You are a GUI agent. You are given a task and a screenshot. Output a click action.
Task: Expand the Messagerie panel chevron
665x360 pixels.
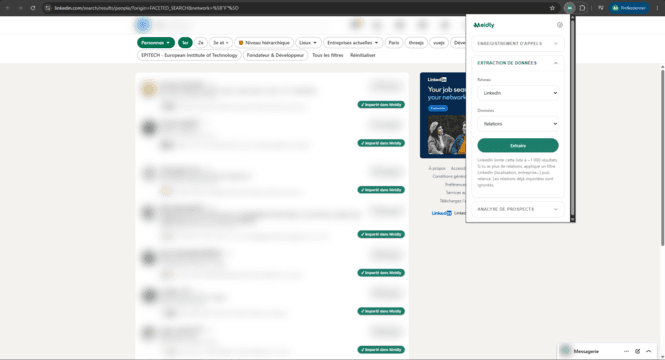tap(648, 351)
